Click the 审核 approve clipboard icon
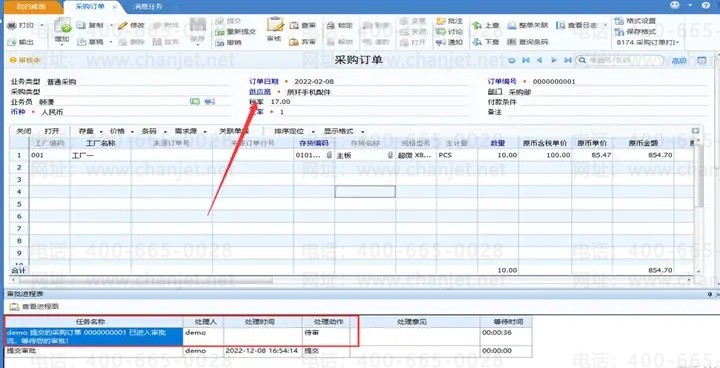 [276, 24]
